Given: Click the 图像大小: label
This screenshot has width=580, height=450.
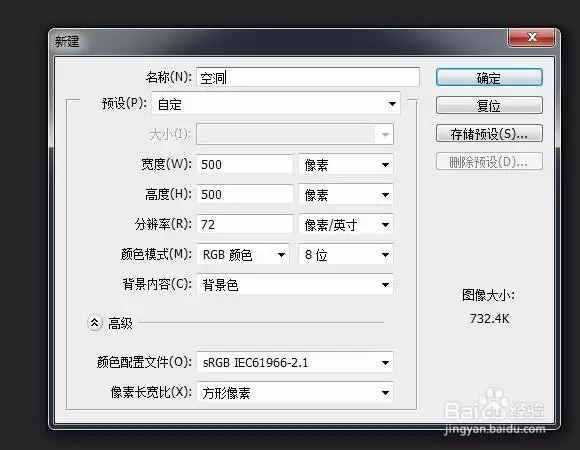Looking at the screenshot, I should [488, 295].
